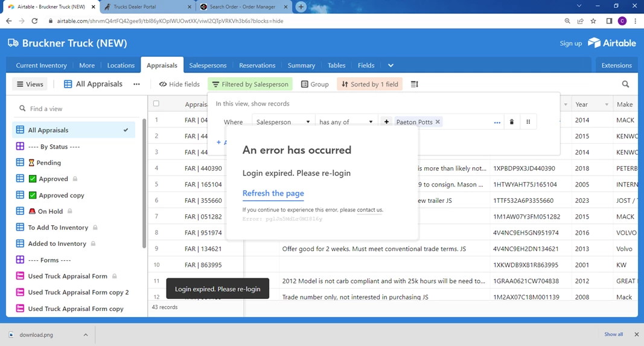
Task: Bookmark the page with the star icon
Action: point(593,21)
